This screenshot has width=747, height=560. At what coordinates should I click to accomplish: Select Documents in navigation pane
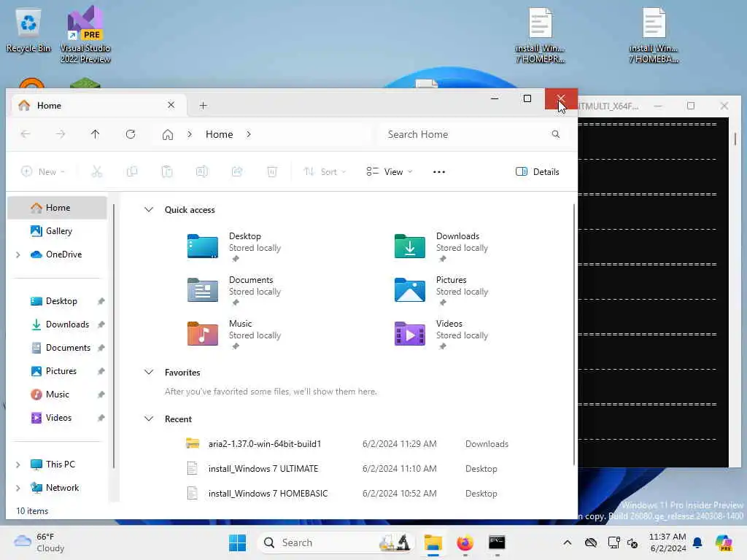[57, 348]
